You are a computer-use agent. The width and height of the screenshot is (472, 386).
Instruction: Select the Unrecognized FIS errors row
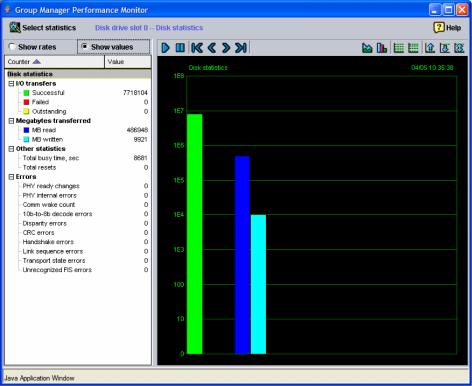point(78,270)
